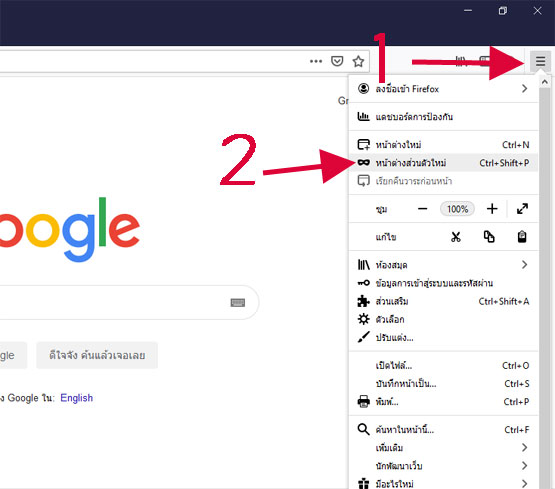Click the logins key icon
Viewport: 555px width, 489px height.
[x=364, y=283]
